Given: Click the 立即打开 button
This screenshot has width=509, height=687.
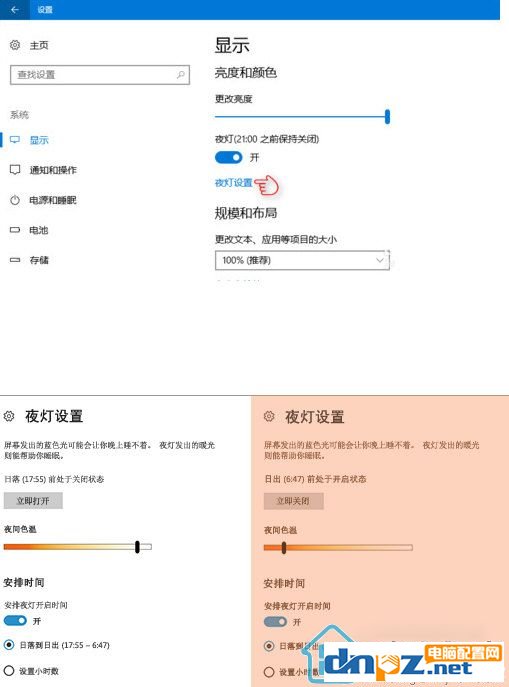Looking at the screenshot, I should (x=33, y=501).
